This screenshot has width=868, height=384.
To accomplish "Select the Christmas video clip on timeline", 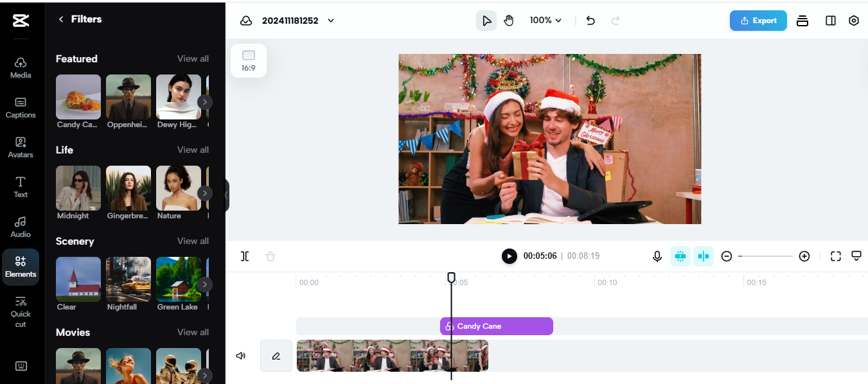I will pyautogui.click(x=393, y=356).
